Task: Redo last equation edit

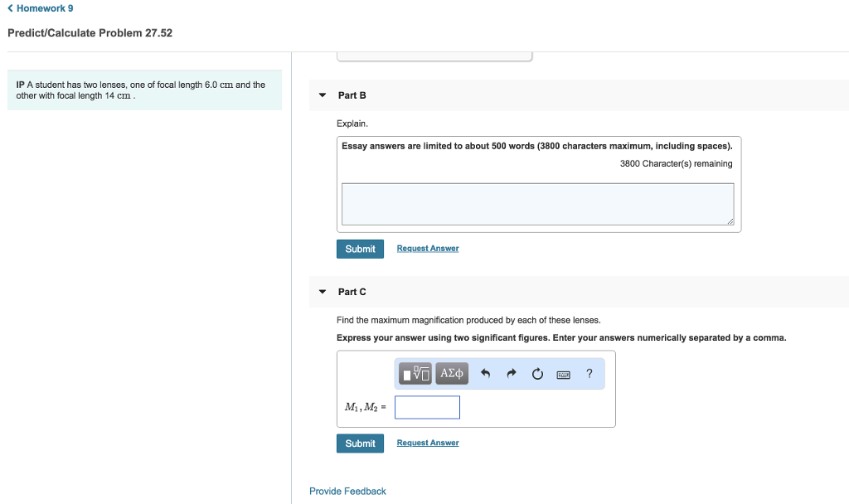Action: pos(511,373)
